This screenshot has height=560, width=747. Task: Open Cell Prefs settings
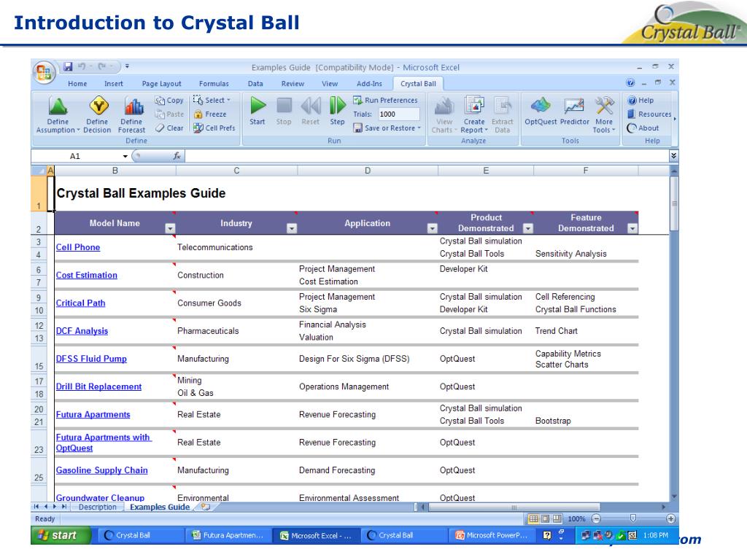[214, 128]
